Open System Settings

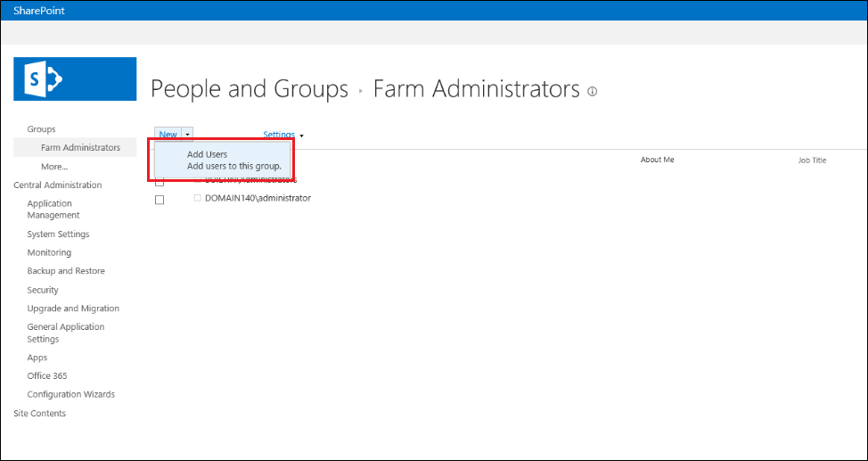point(58,234)
